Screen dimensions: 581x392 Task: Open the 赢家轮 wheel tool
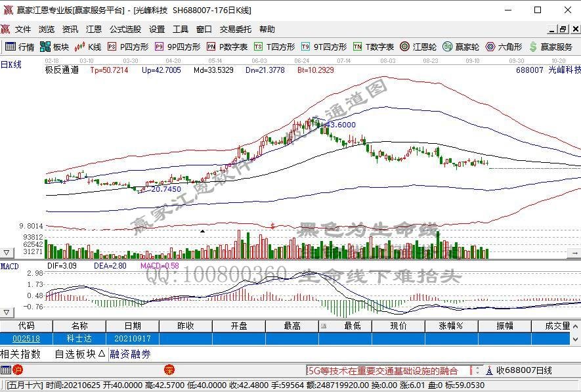pos(461,47)
